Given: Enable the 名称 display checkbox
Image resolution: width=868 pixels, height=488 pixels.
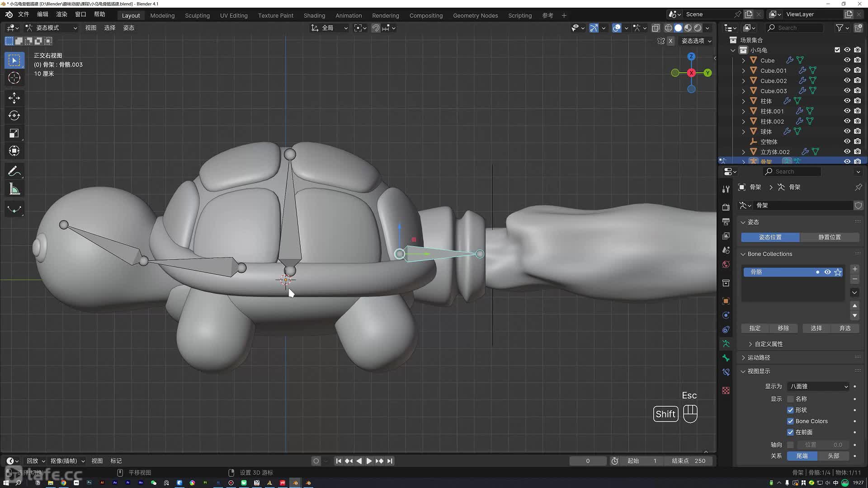Looking at the screenshot, I should pos(790,399).
